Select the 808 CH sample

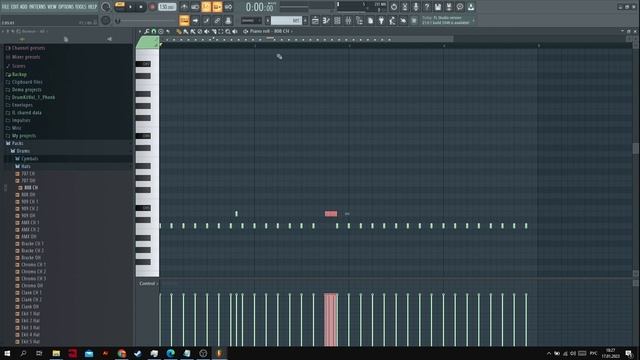(31, 188)
